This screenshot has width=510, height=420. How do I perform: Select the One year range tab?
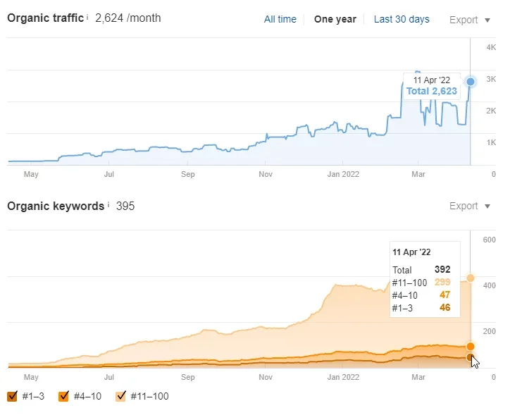(335, 19)
